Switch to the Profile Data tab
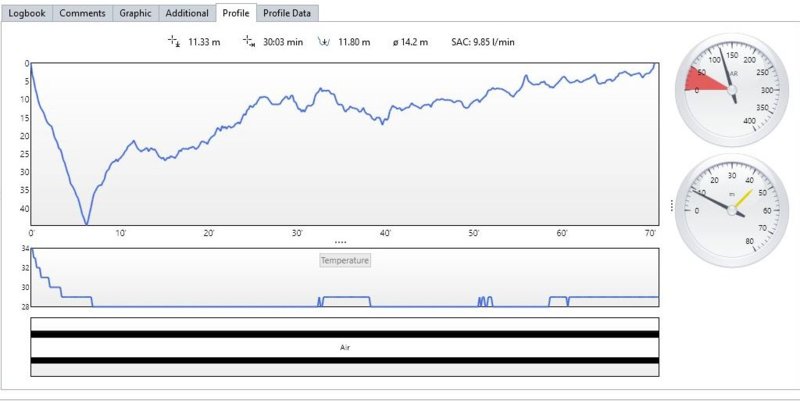The width and height of the screenshot is (800, 401). (286, 13)
